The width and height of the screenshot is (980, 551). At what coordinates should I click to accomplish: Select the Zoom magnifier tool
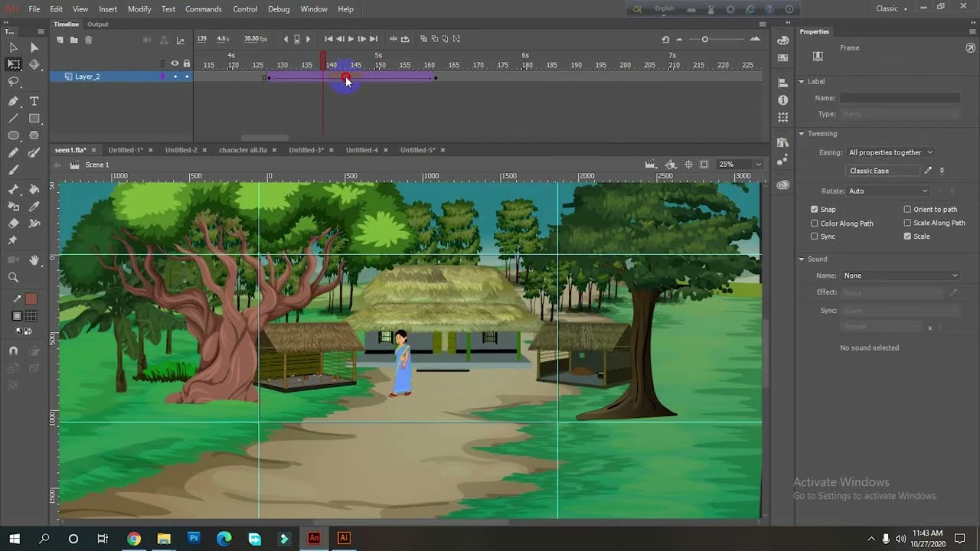14,278
